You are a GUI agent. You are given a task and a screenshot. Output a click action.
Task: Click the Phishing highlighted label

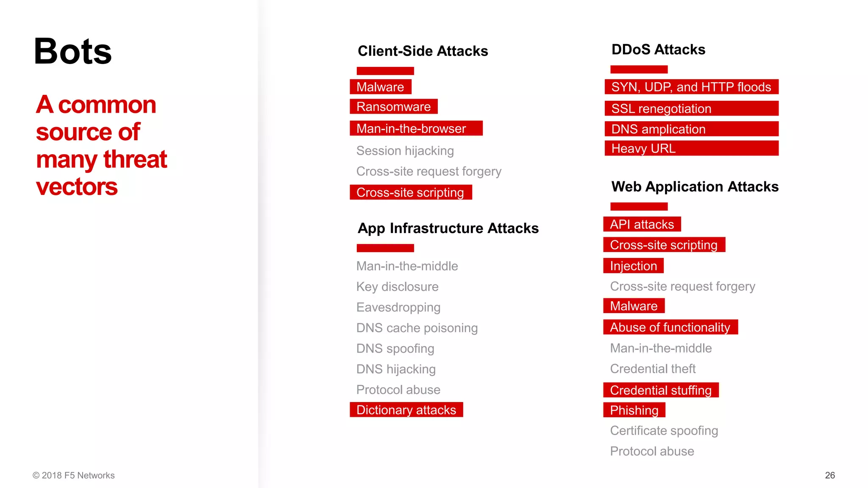pos(634,410)
